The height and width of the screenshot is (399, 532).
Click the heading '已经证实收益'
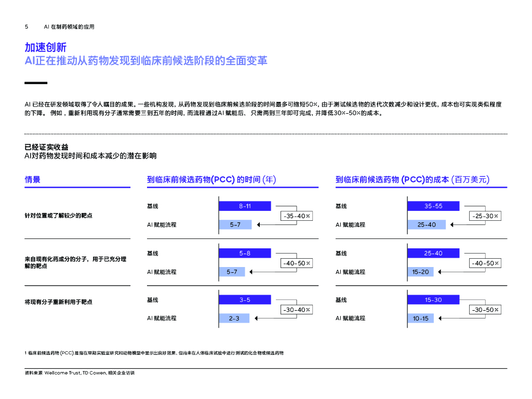click(x=46, y=147)
